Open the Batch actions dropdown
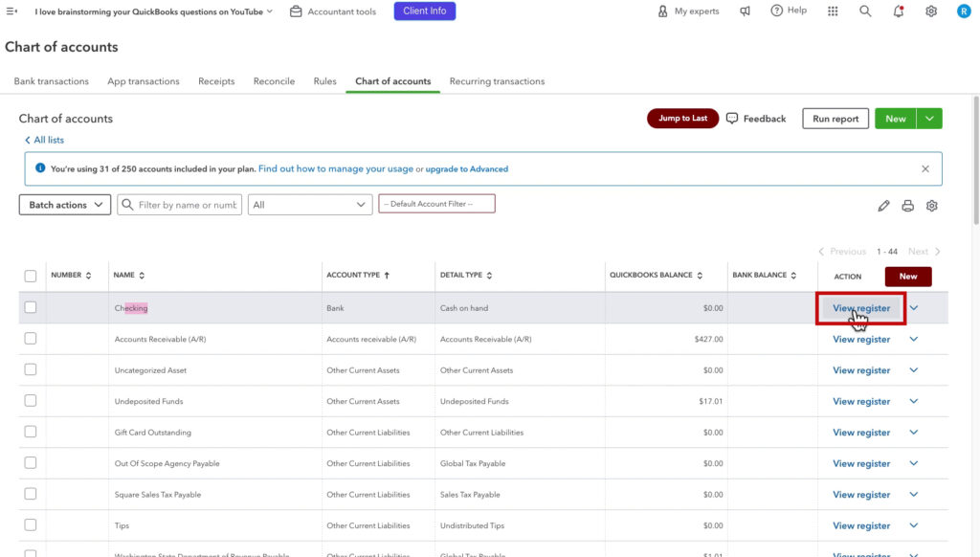The width and height of the screenshot is (980, 557). click(63, 204)
